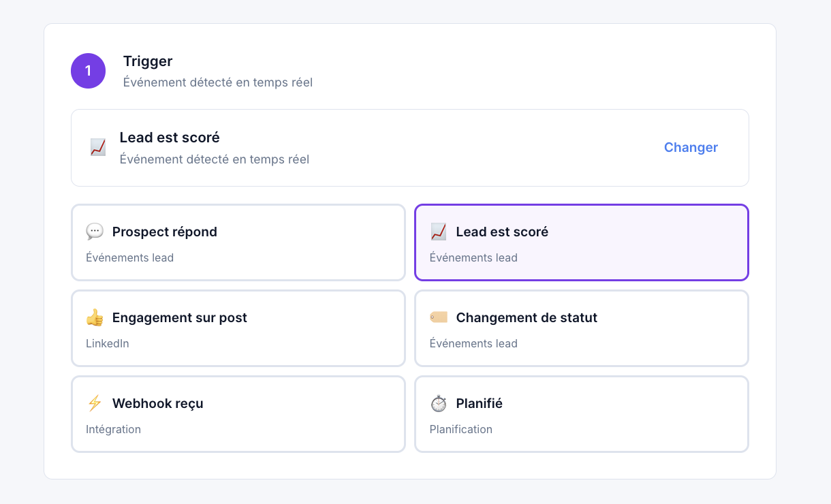Click "Événement détecté en temps réel" under the Trigger heading
This screenshot has height=504, width=831.
coord(218,82)
